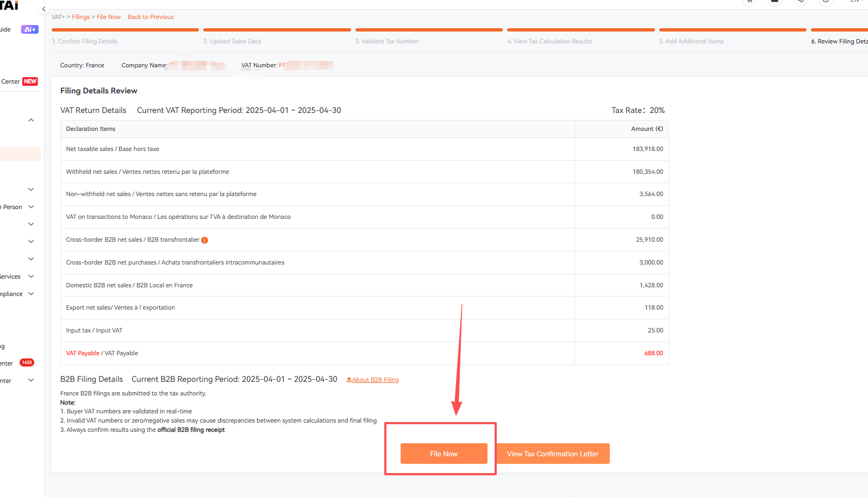
Task: Open the Center item in sidebar
Action: click(10, 81)
